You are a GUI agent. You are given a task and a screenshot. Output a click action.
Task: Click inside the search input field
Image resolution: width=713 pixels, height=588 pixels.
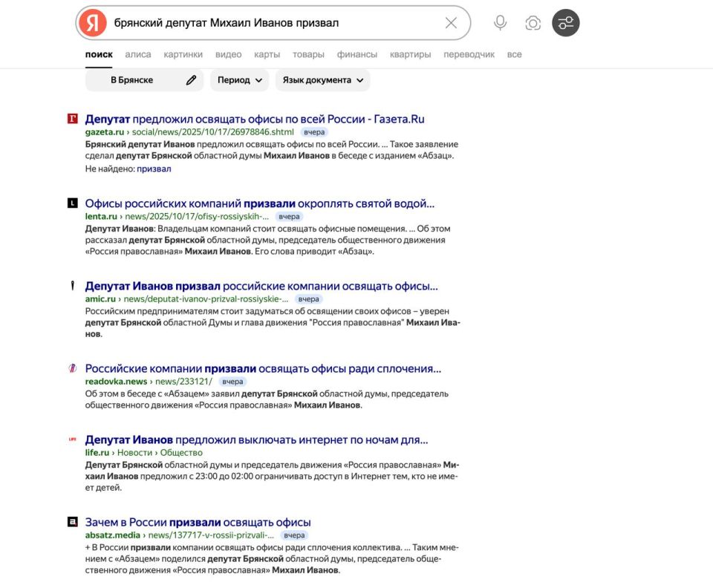(260, 22)
